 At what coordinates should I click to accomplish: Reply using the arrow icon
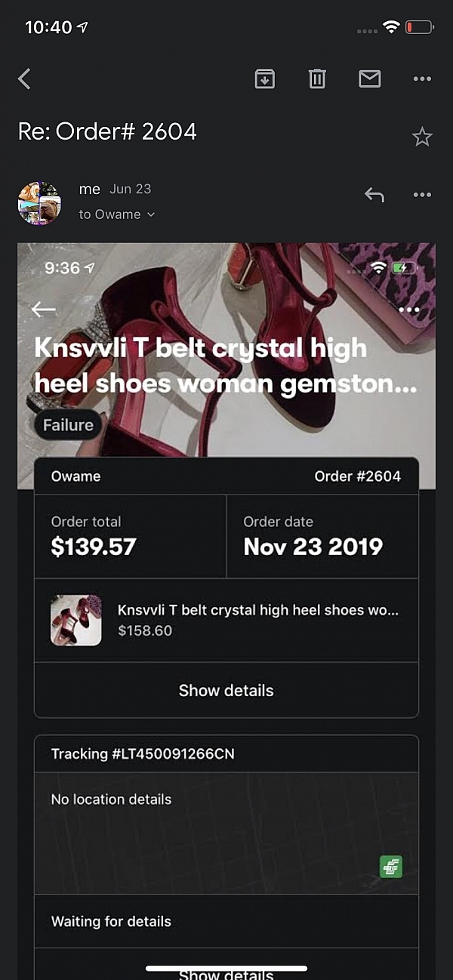click(374, 195)
